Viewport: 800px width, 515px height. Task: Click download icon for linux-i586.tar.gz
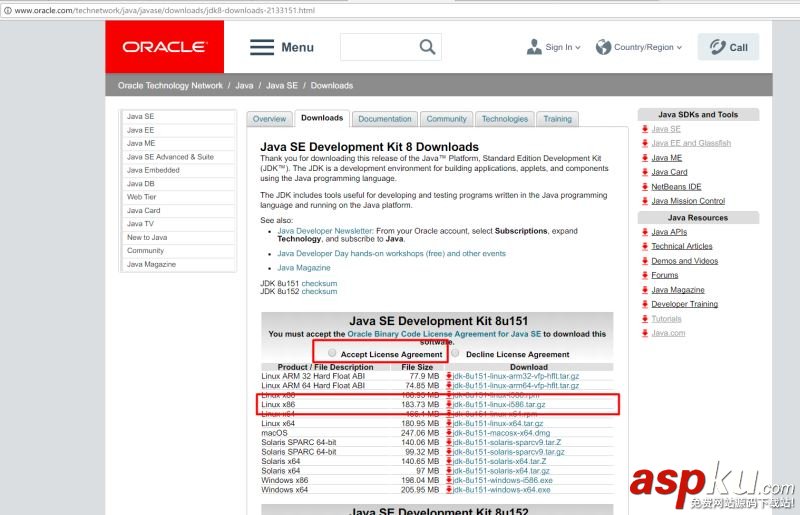449,404
